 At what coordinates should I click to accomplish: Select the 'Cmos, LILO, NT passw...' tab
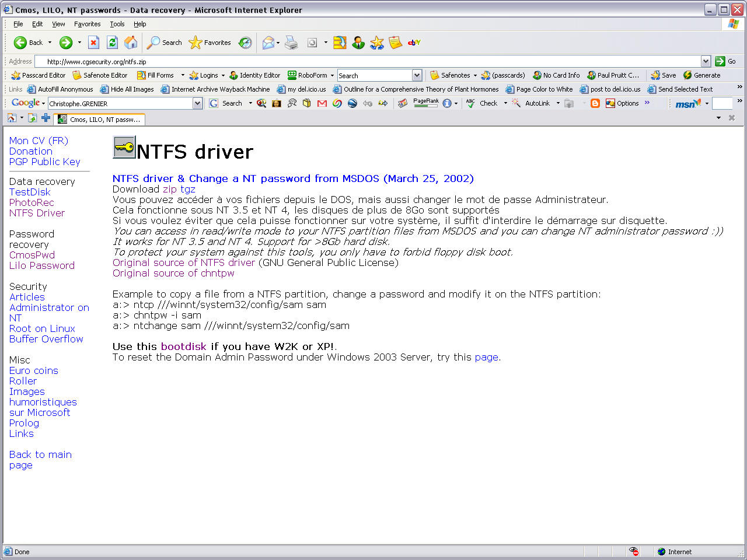pos(99,119)
